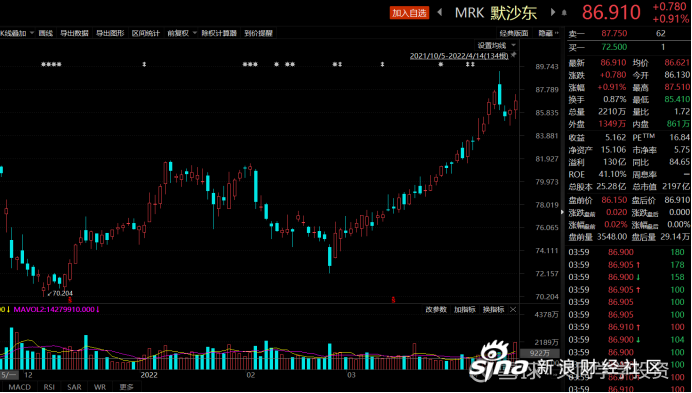Click the trade row with volume 180
Screen dimensions: 692x393
click(628, 252)
